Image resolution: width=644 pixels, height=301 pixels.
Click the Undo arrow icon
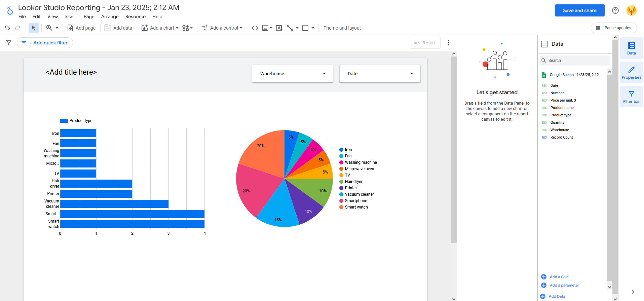(7, 28)
